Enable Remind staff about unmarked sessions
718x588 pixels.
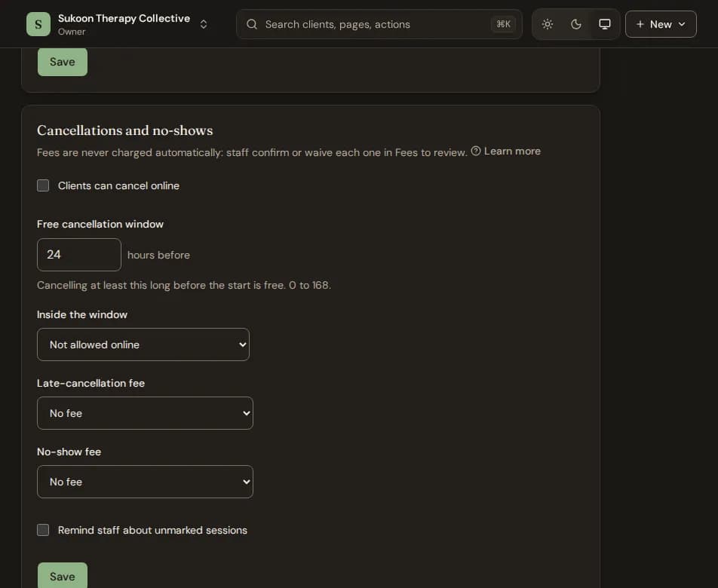click(43, 530)
